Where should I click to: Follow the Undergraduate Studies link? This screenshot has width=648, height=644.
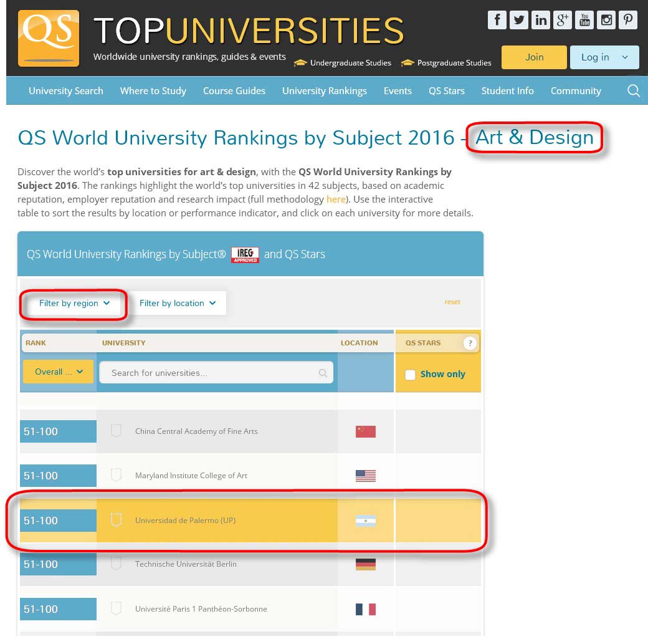[350, 63]
